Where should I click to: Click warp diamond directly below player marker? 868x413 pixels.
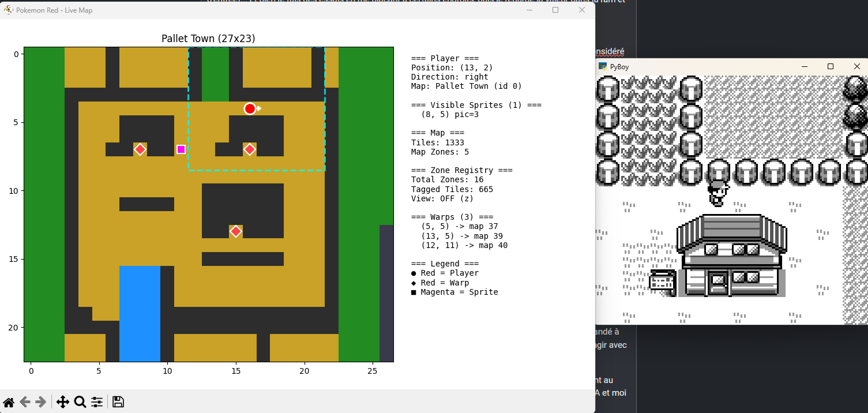tap(249, 149)
